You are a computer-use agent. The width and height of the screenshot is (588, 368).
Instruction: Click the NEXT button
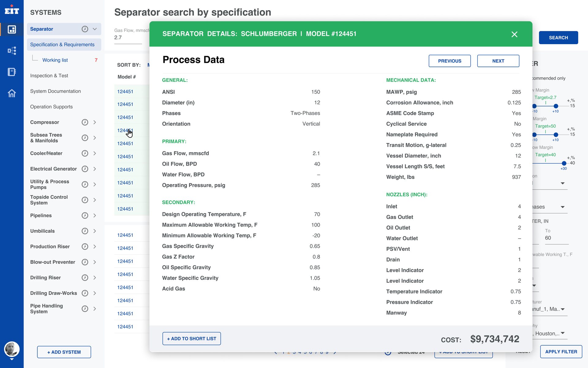click(x=498, y=61)
